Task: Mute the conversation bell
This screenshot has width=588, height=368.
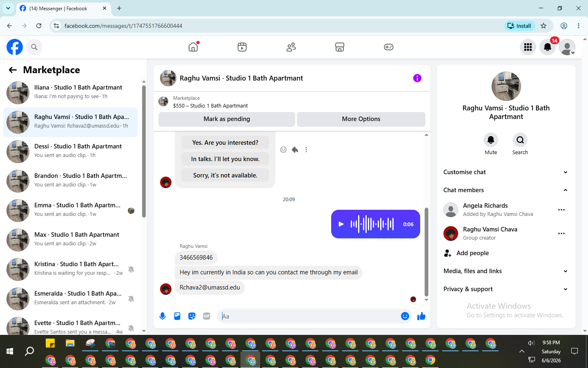Action: pos(491,140)
